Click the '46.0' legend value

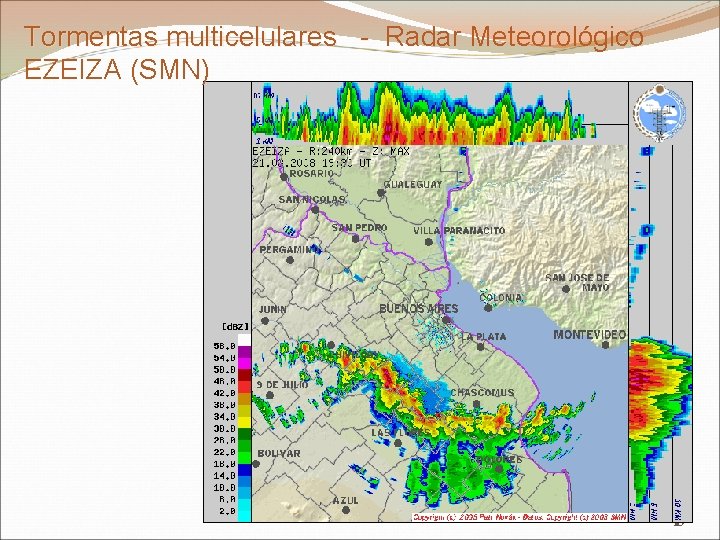click(225, 381)
